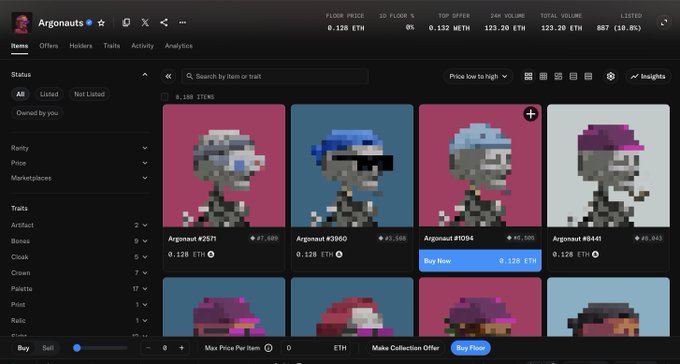Viewport: 680px width, 364px height.
Task: Open the Argonaut #8441 thumbnail image
Action: pos(608,165)
